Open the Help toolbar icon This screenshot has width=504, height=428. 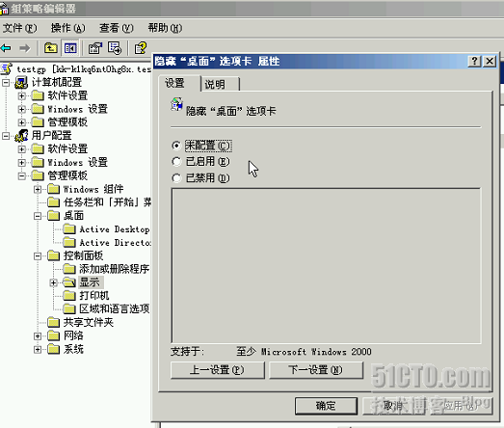coord(141,48)
